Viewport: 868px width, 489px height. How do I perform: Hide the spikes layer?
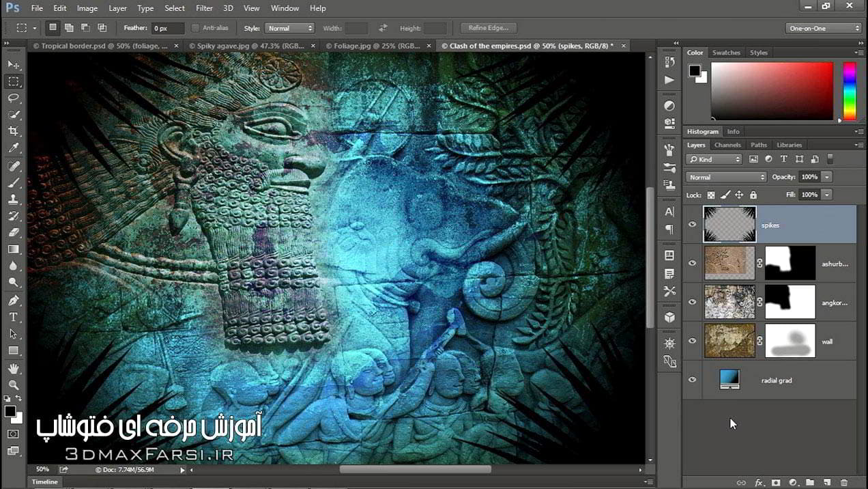point(693,225)
